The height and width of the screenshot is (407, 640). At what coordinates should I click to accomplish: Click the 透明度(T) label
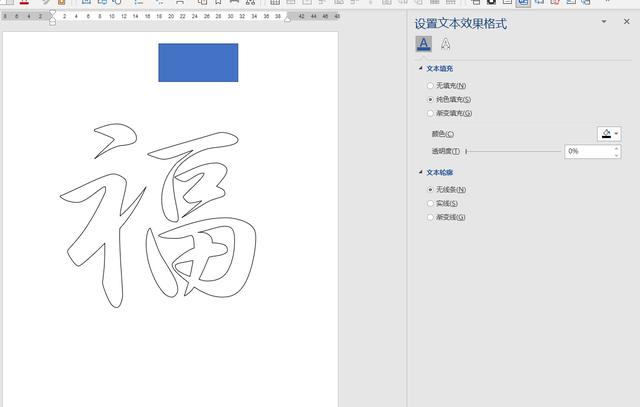446,151
